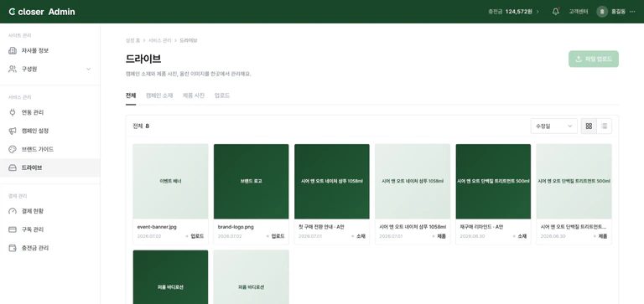Viewport: 644px width, 304px height.
Task: Click the 재구매 리마인드 - A안 title
Action: coord(481,227)
